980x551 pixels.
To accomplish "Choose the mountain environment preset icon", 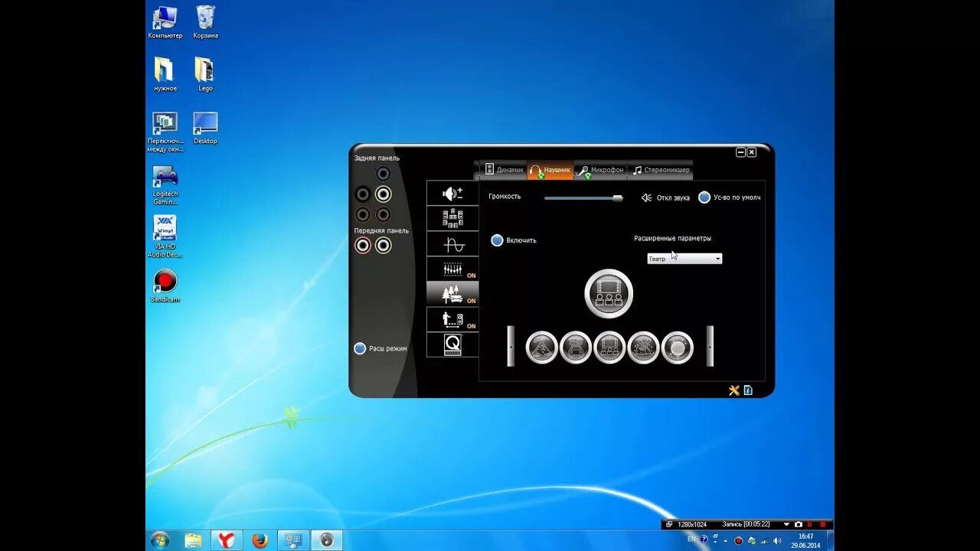I will pos(542,347).
